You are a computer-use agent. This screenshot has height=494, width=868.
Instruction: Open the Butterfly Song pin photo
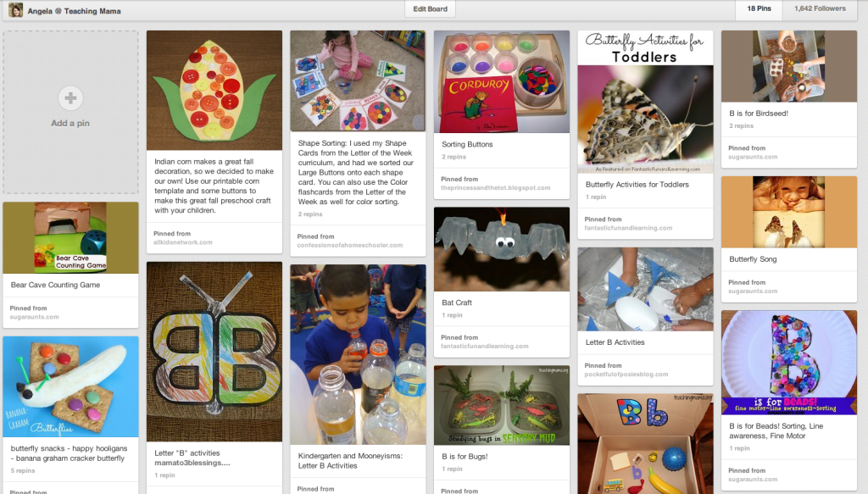(789, 212)
